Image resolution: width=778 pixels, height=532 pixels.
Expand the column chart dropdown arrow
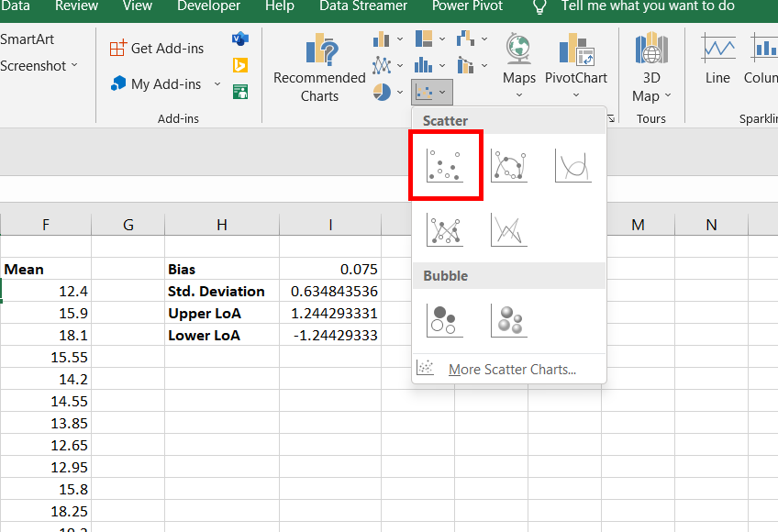point(400,39)
